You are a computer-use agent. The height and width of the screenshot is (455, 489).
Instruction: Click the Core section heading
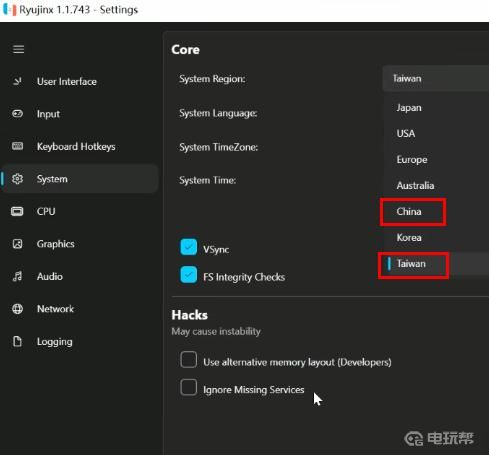point(186,50)
